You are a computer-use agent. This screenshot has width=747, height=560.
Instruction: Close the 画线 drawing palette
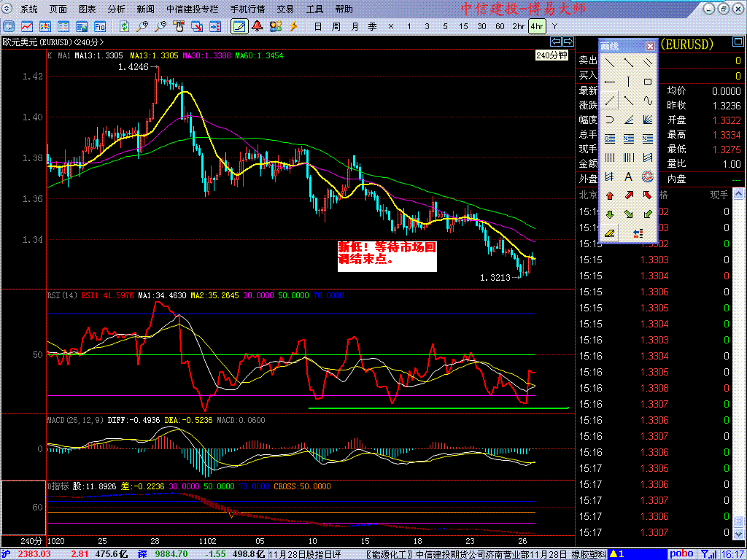650,46
